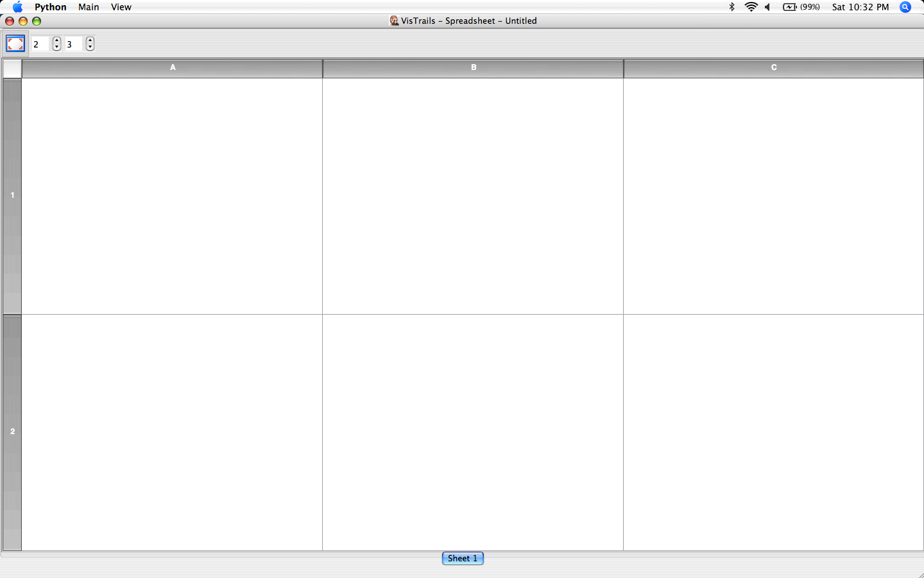The width and height of the screenshot is (924, 578).
Task: Open the Spotlight search icon
Action: [x=905, y=7]
